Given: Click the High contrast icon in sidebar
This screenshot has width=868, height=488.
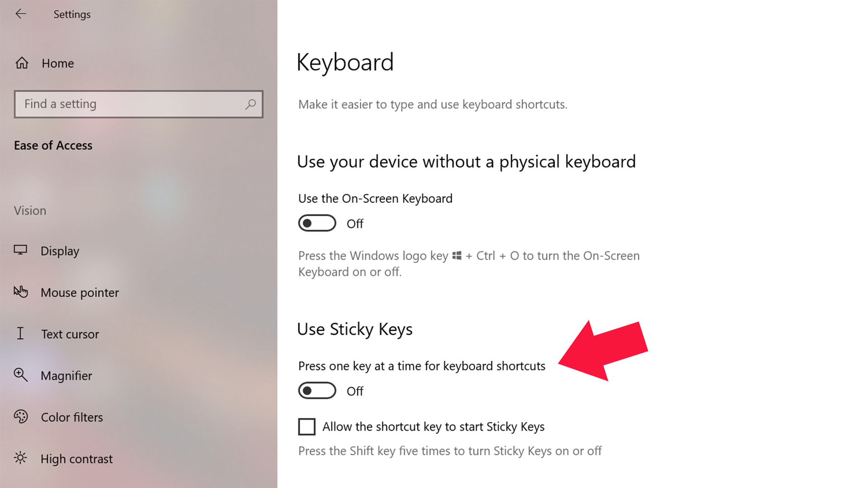Looking at the screenshot, I should [20, 458].
